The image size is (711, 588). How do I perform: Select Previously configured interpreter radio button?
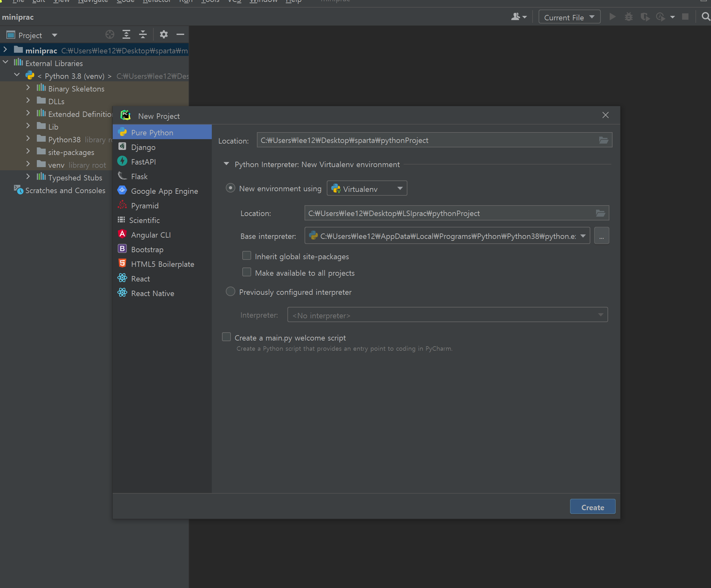tap(231, 292)
